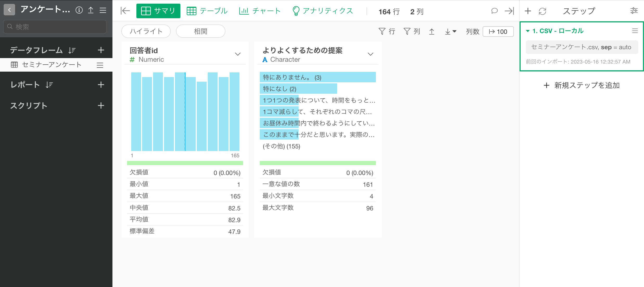Viewport: 644px width, 287px height.
Task: Click the (その他) (155) row
Action: click(318, 146)
